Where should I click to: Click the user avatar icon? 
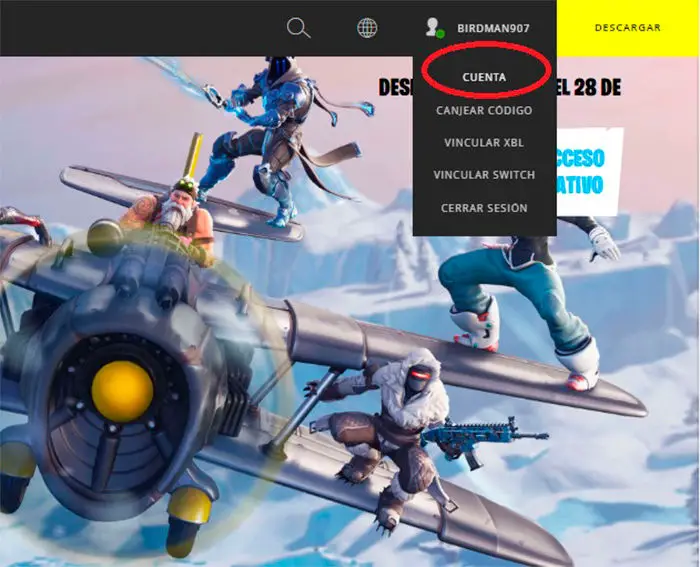click(x=435, y=28)
